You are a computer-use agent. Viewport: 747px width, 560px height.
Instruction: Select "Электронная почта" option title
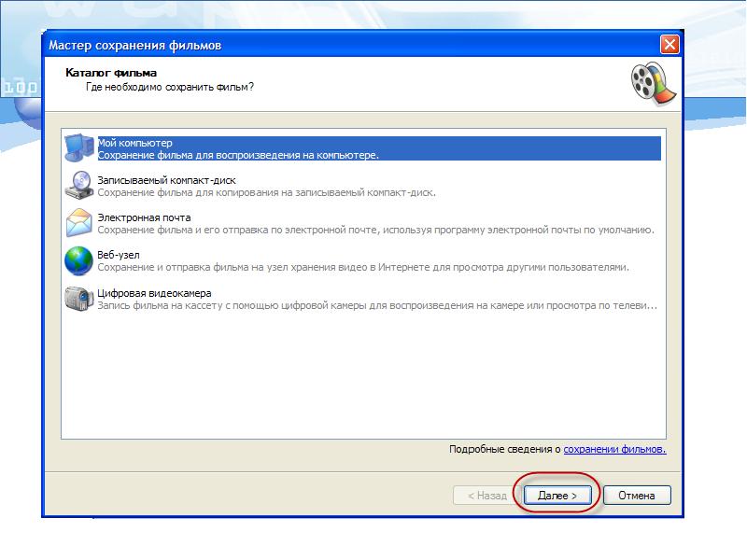click(144, 217)
